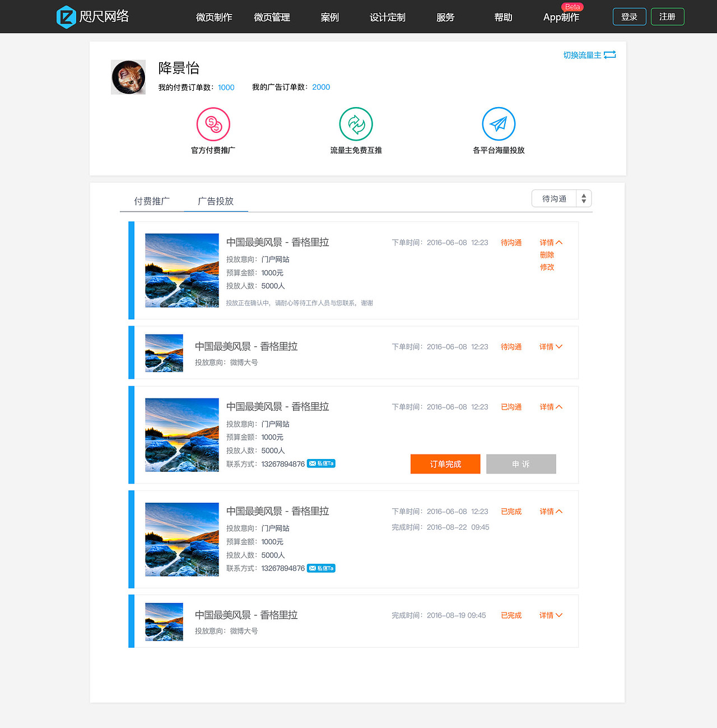Click 私信Ta badge in the 已沟通 order
Image resolution: width=717 pixels, height=728 pixels.
point(321,463)
